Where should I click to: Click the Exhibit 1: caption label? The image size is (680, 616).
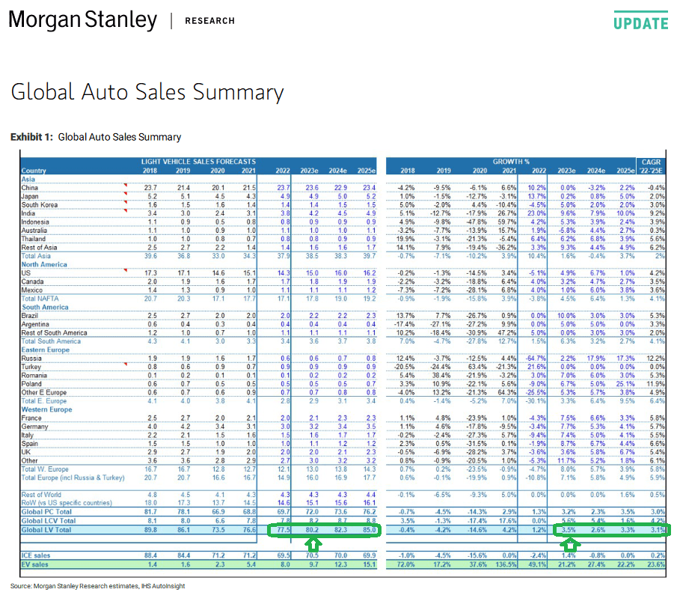(x=31, y=137)
